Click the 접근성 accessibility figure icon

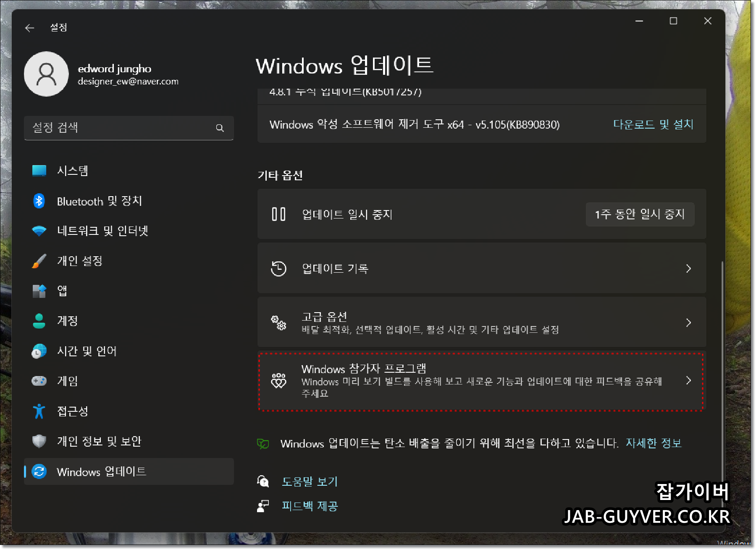(x=39, y=411)
